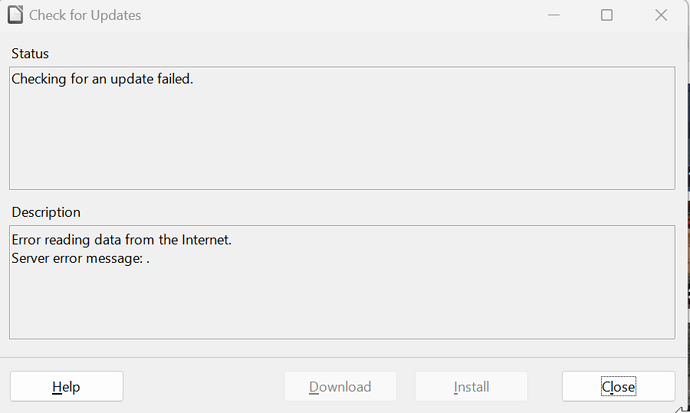
Task: Click the Description section label
Action: (46, 212)
